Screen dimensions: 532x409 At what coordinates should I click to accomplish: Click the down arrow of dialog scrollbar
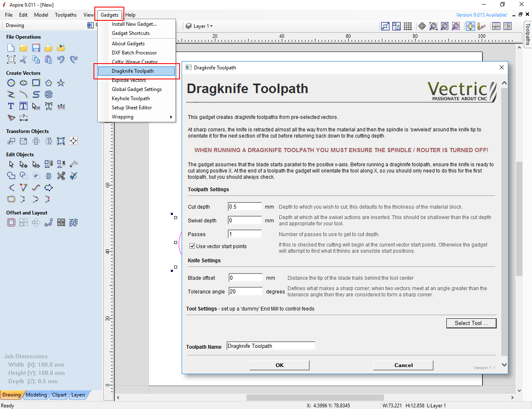coord(504,365)
